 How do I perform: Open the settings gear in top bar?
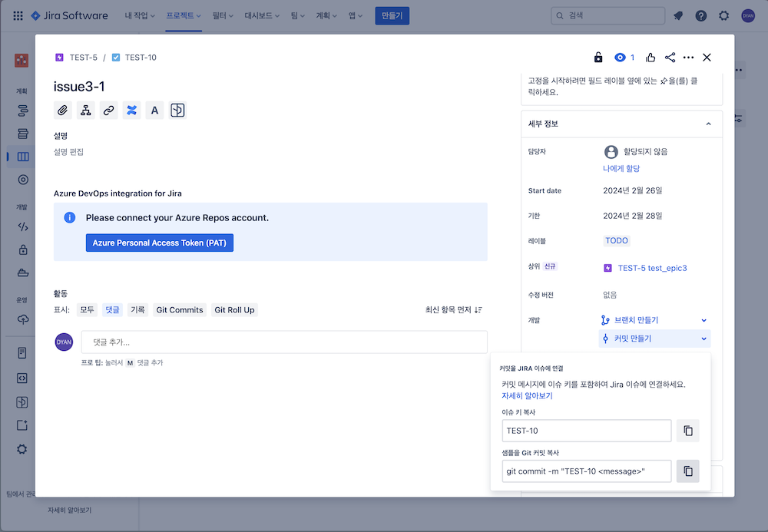[x=724, y=15]
